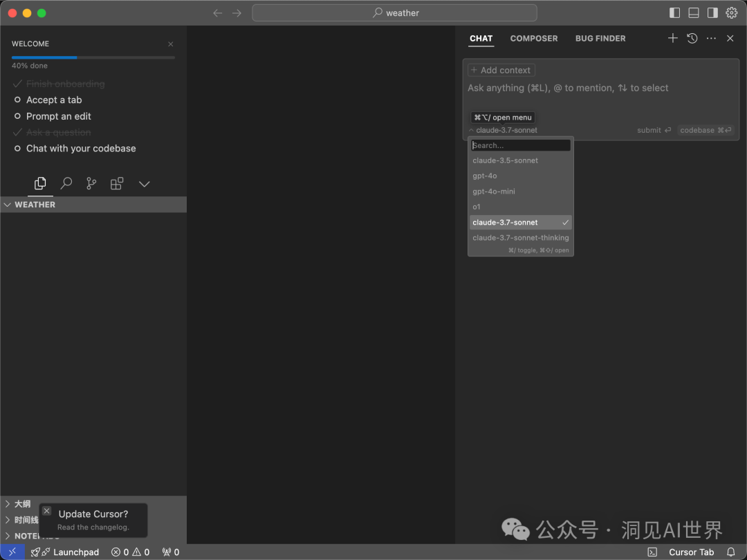
Task: Click the navigate back arrow
Action: click(x=218, y=13)
